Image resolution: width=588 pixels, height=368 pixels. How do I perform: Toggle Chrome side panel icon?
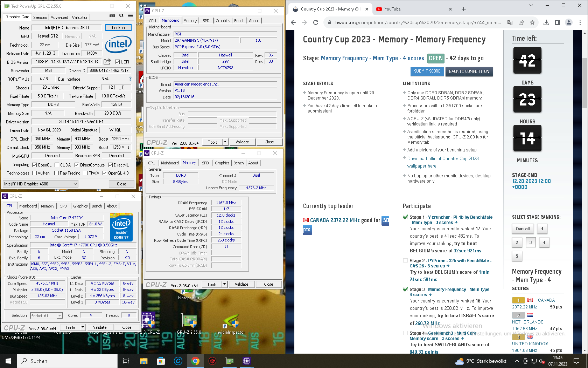[x=558, y=22]
